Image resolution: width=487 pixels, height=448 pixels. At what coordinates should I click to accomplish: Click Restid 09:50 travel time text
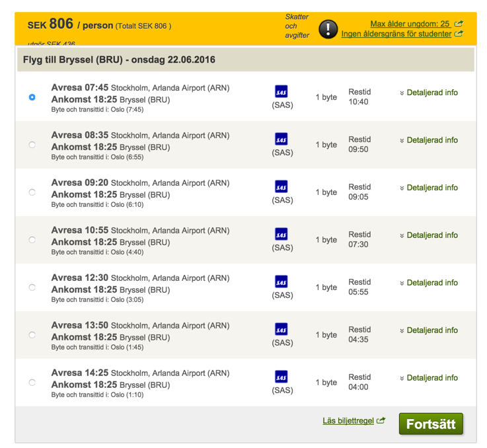359,145
